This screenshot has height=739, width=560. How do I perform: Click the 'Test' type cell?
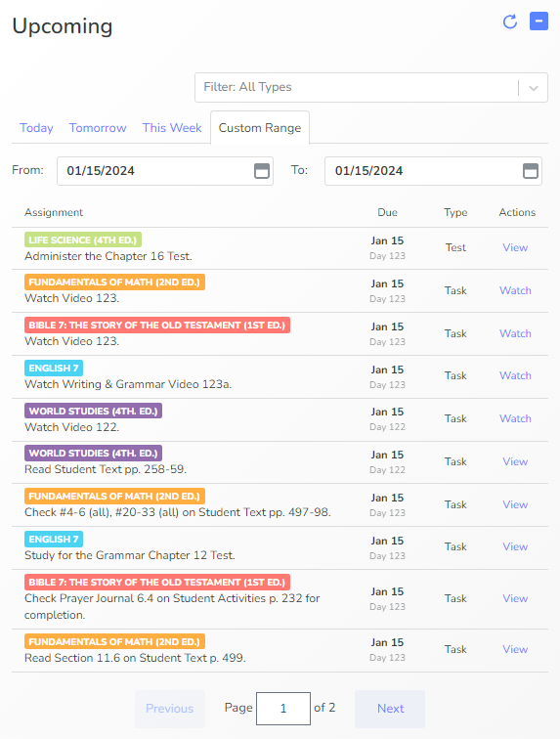[x=455, y=247]
